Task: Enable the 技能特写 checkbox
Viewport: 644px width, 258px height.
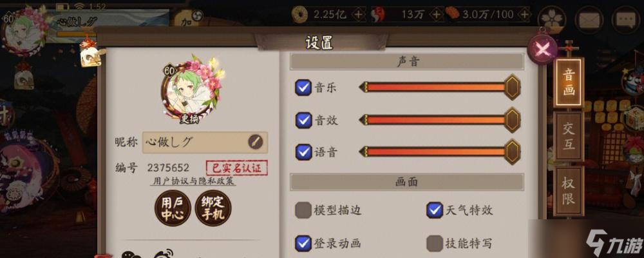Action: [x=435, y=244]
